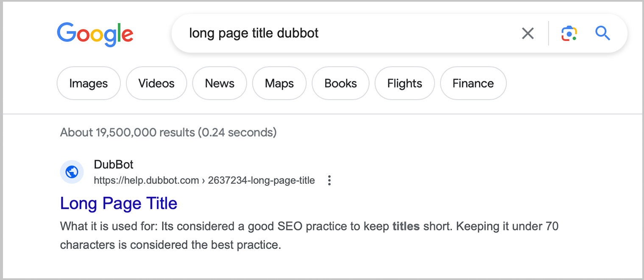Open the three-dot menu on the DubBot result
This screenshot has height=280, width=644.
(x=329, y=180)
